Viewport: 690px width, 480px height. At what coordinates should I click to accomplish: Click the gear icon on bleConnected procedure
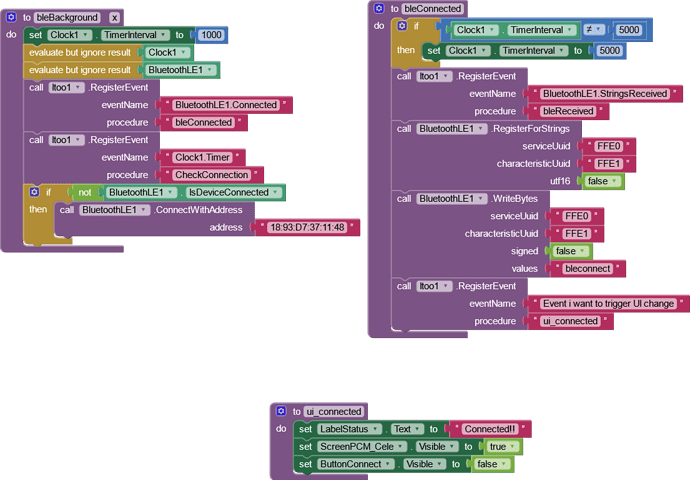point(379,8)
